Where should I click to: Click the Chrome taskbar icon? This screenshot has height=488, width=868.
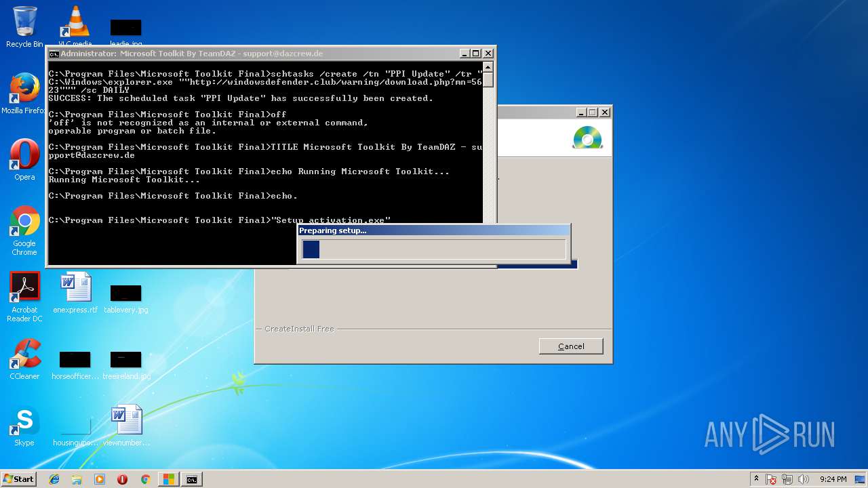[145, 479]
